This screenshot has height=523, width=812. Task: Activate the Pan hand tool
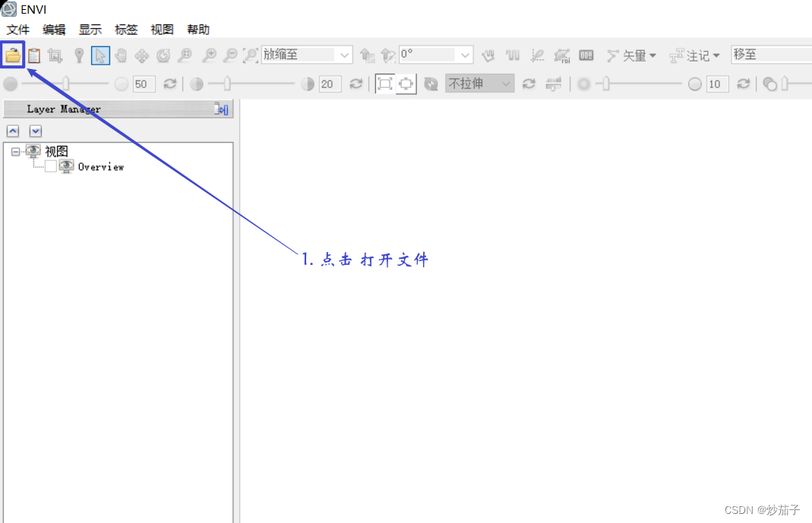(x=121, y=55)
